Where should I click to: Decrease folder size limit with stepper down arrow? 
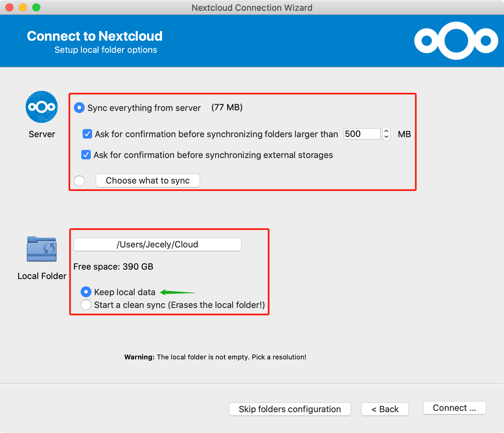pos(386,137)
